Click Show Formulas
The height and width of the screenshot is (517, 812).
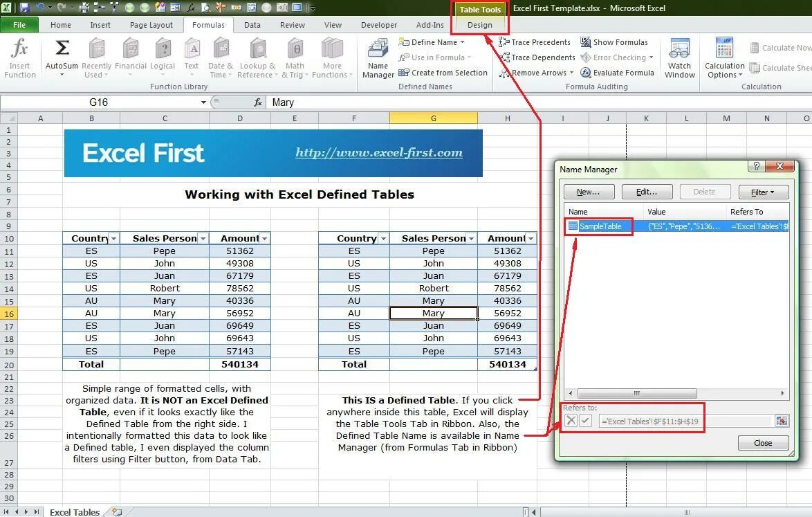pos(614,42)
